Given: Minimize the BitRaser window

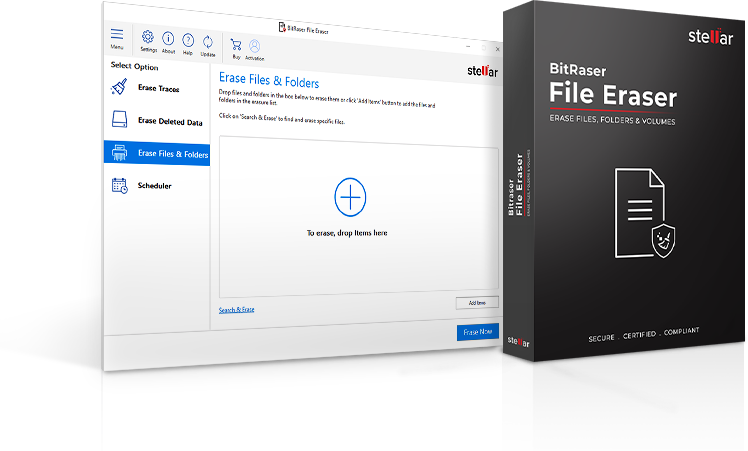Looking at the screenshot, I should (468, 47).
